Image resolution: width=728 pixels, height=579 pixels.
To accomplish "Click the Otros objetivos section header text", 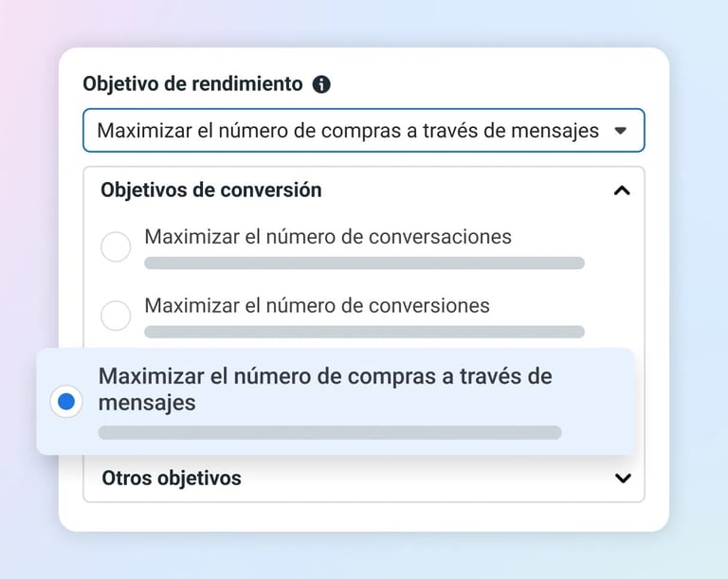I will (x=172, y=478).
